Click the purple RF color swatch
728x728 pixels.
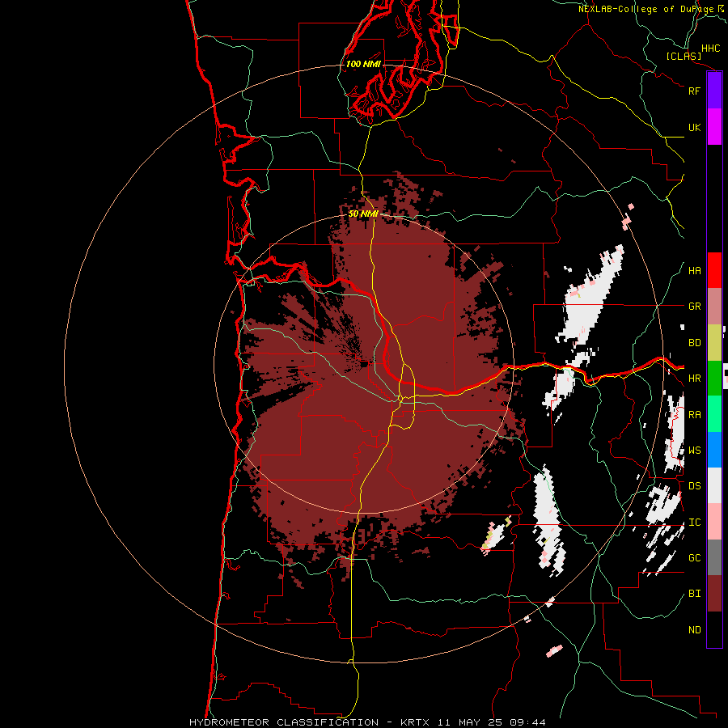(x=714, y=91)
